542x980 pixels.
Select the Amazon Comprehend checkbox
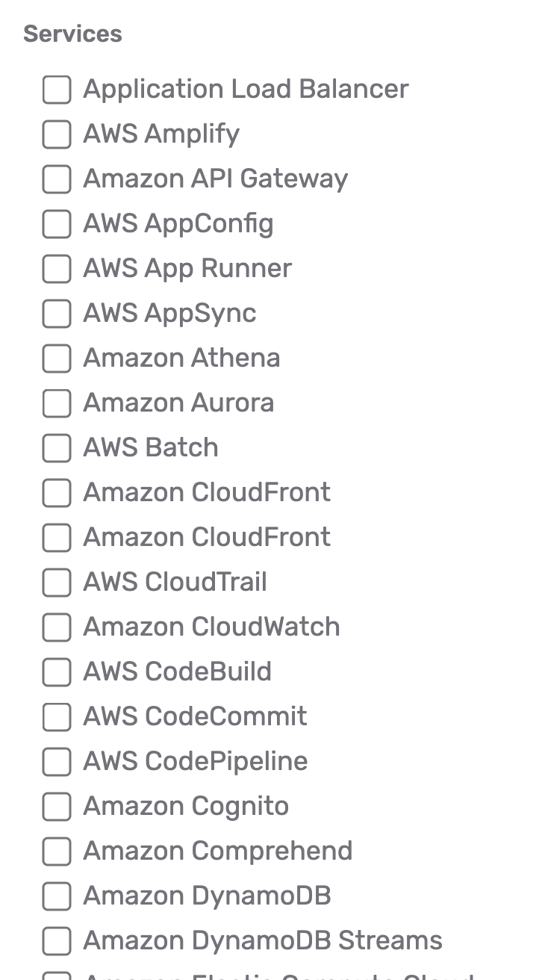56,852
